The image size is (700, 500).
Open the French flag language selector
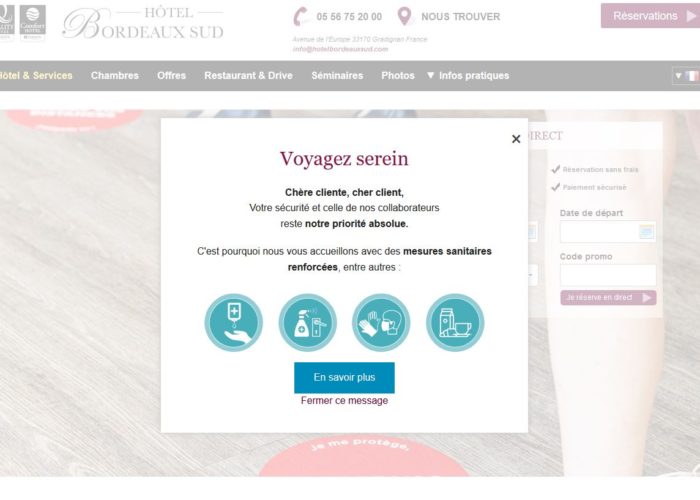click(x=687, y=75)
